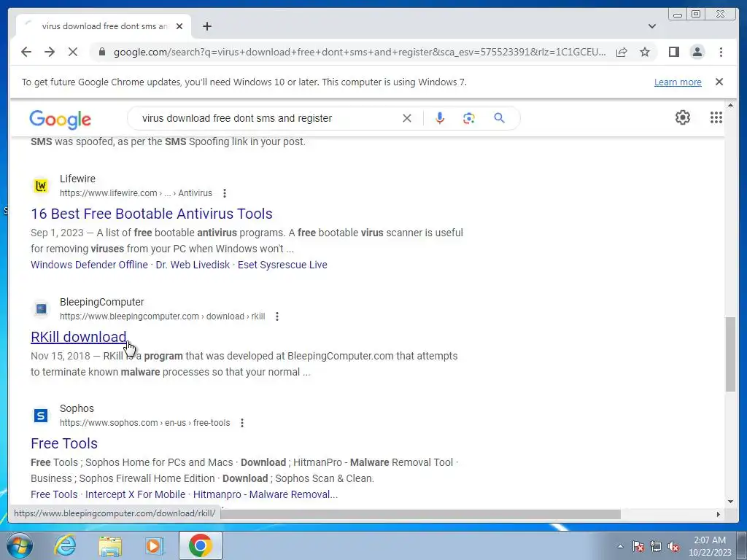
Task: Click the Sophos favicon
Action: pos(41,416)
